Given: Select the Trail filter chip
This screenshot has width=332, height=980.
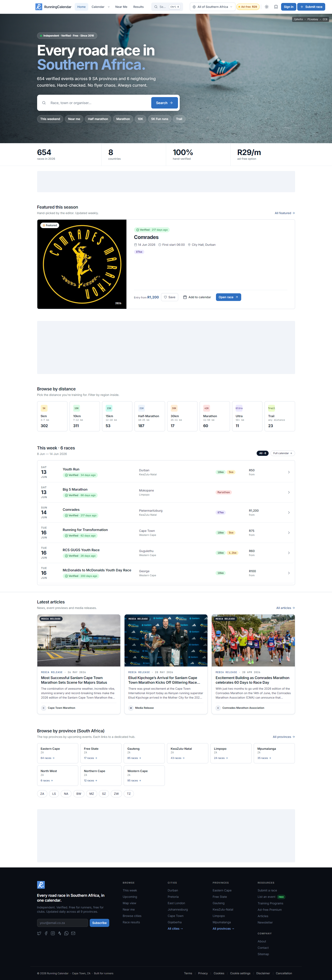Looking at the screenshot, I should tap(179, 119).
